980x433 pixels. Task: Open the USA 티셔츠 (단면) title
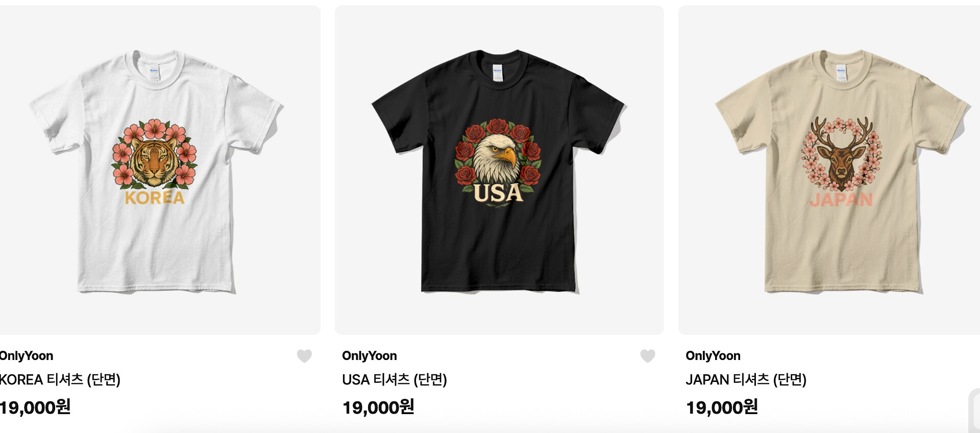point(395,380)
